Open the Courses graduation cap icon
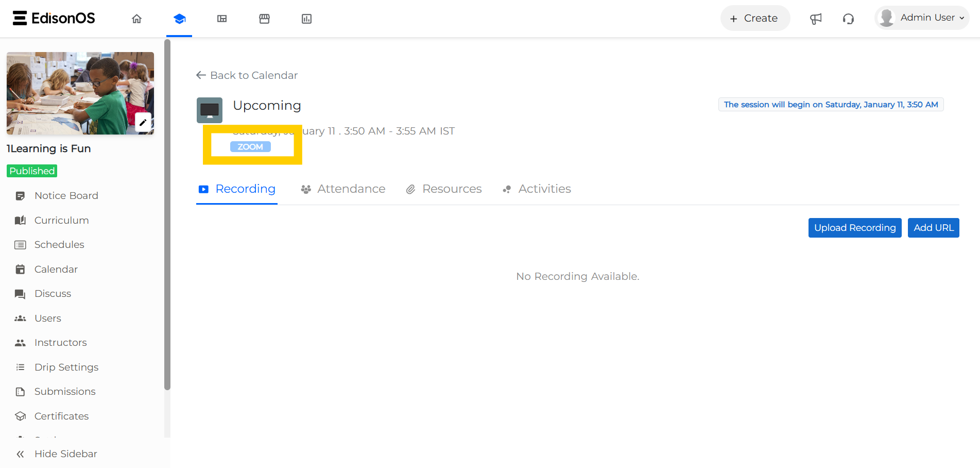Screen dimensions: 980x468 [x=179, y=19]
